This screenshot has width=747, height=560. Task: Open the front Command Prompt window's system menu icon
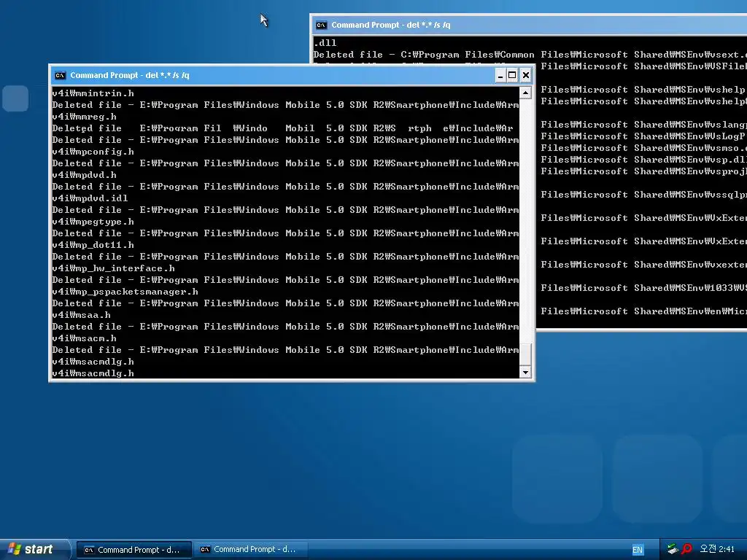[60, 75]
